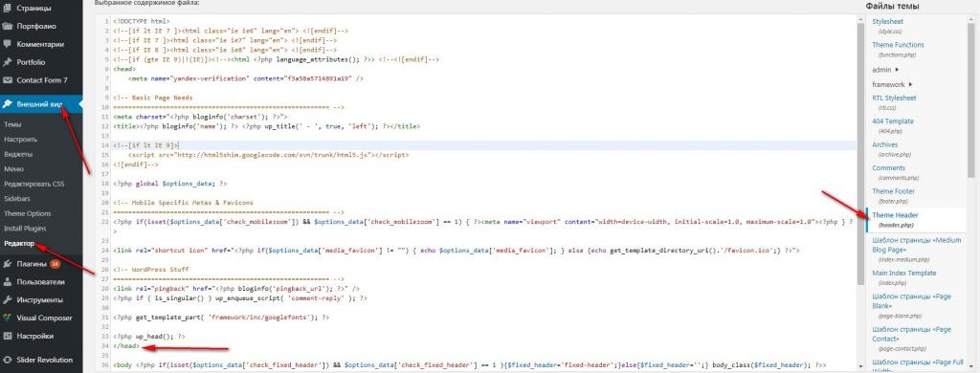This screenshot has width=980, height=373.
Task: Click the html5shim script src line
Action: (268, 155)
